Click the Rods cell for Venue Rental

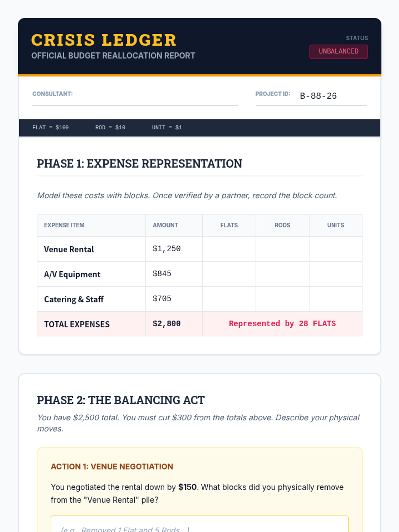tap(282, 249)
